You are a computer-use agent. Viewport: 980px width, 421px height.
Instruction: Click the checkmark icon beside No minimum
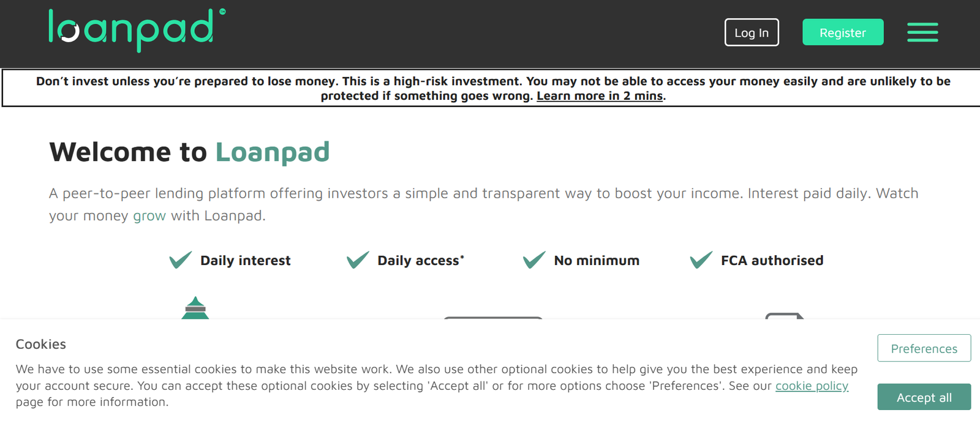[534, 260]
